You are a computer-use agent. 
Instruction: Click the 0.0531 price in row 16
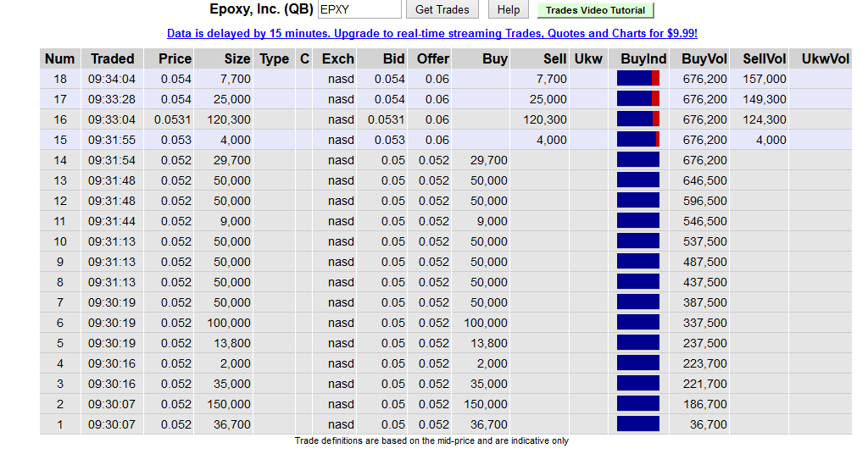(x=173, y=119)
